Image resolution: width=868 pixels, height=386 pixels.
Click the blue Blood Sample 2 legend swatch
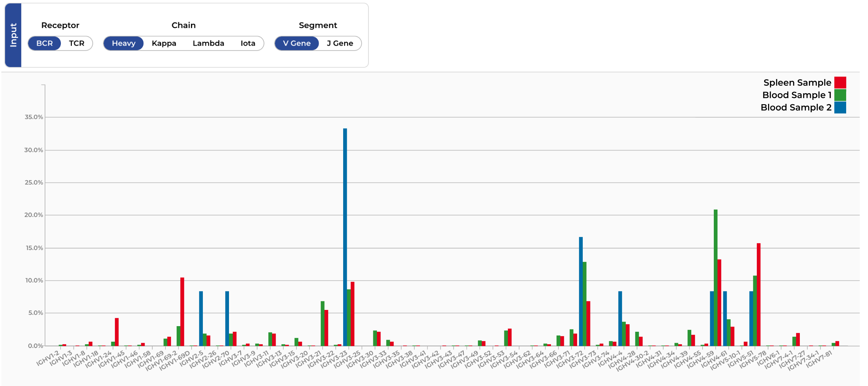(840, 107)
